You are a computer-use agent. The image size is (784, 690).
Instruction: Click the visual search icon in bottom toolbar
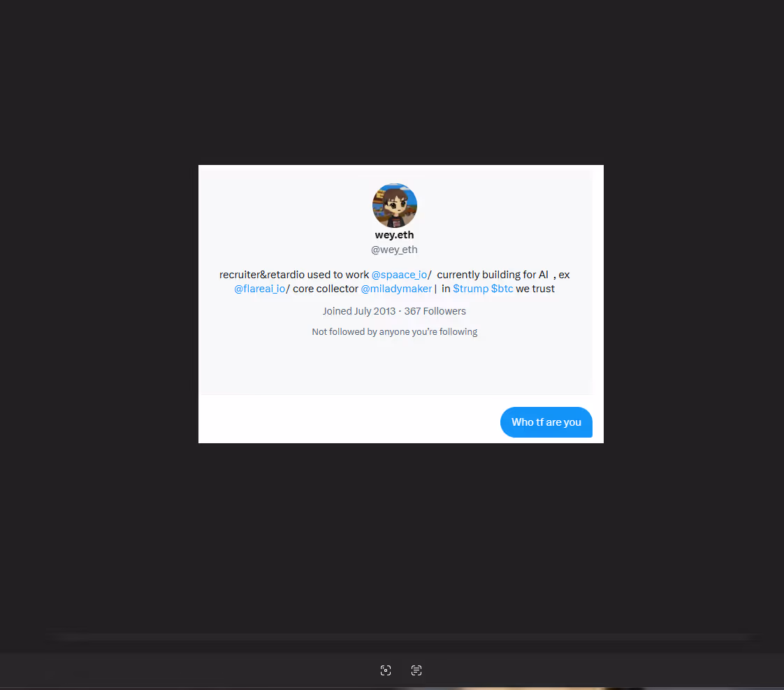386,670
